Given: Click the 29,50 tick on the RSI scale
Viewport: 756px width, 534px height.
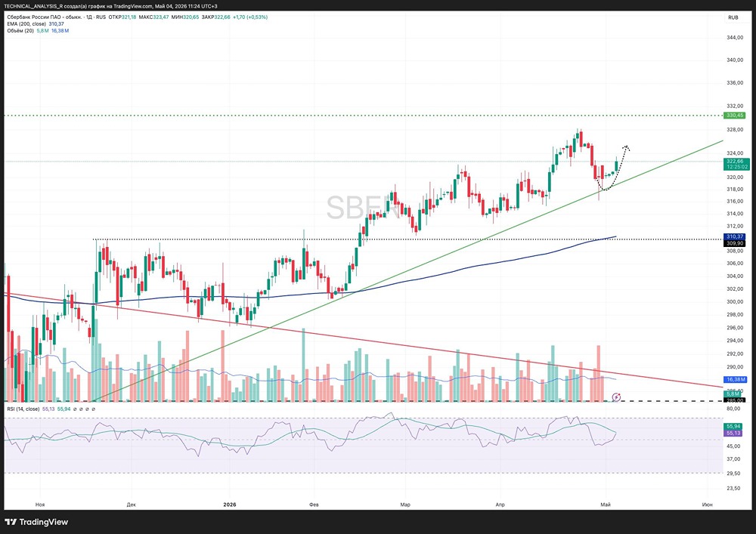Looking at the screenshot, I should [x=733, y=474].
